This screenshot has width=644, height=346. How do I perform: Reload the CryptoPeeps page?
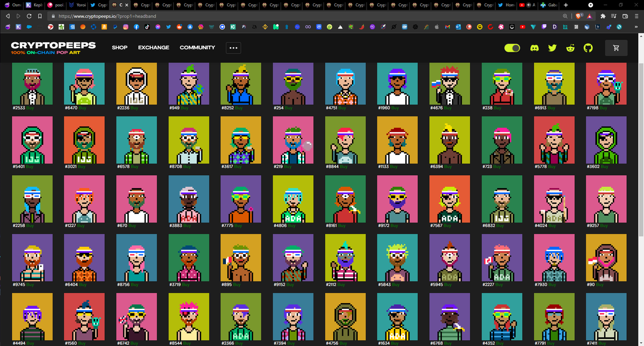(28, 17)
